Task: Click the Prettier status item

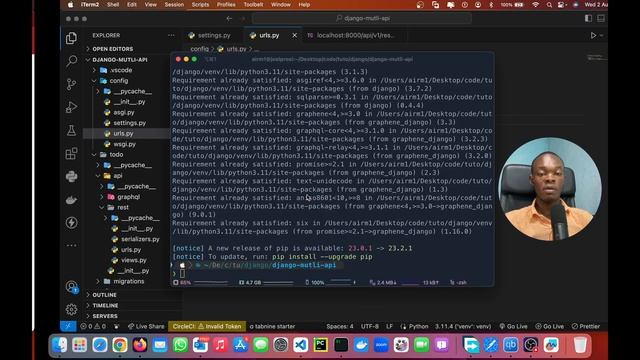Action: click(586, 326)
